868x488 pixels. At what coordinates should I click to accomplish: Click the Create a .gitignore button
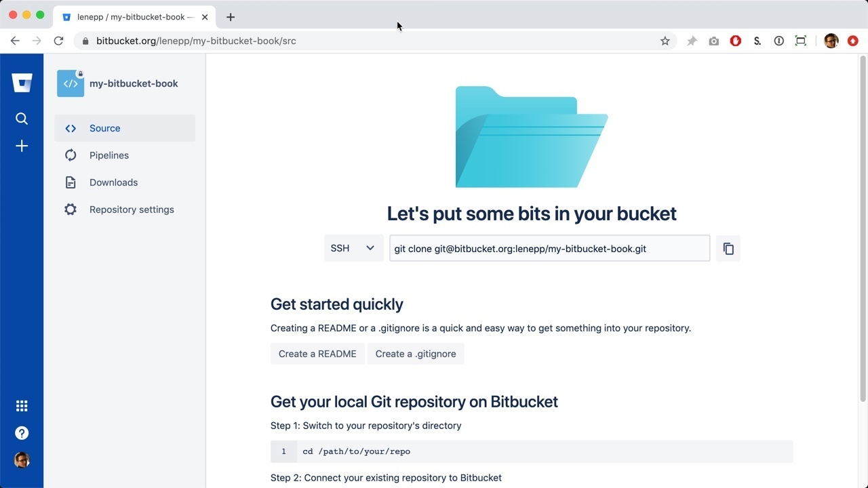pyautogui.click(x=416, y=354)
